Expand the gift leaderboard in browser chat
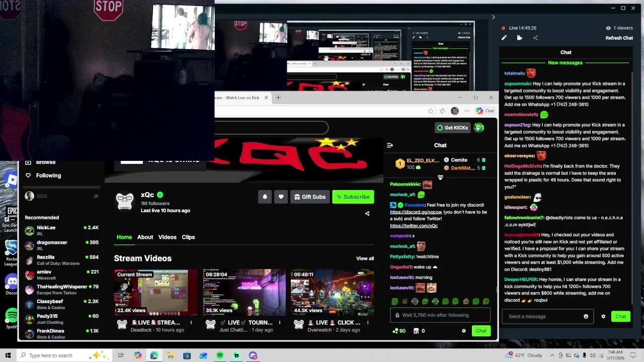The image size is (644, 362). click(440, 177)
